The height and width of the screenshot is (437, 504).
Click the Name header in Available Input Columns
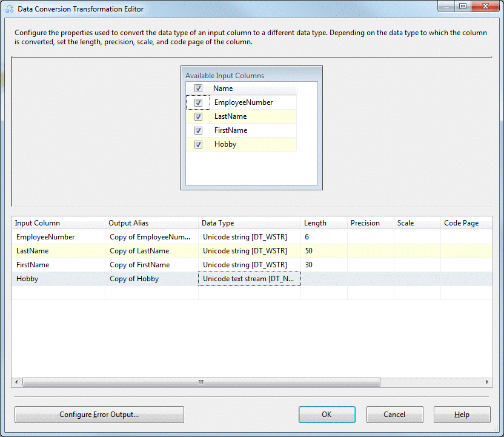click(x=253, y=88)
